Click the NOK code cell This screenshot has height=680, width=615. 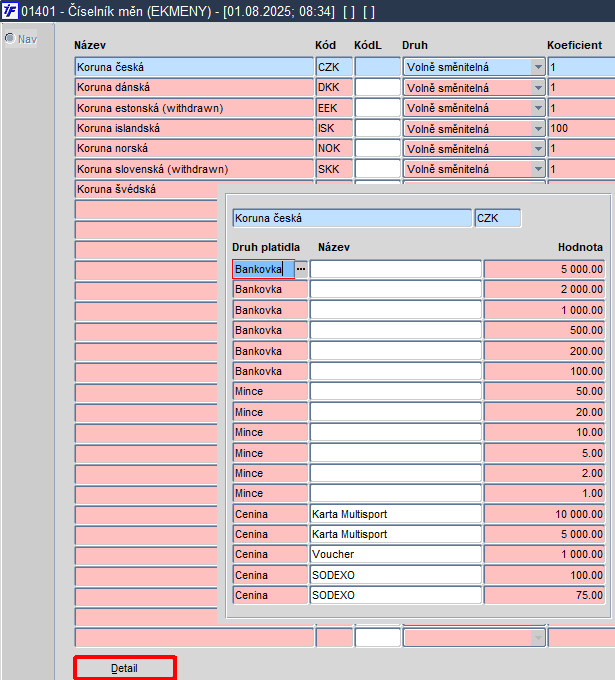point(334,149)
